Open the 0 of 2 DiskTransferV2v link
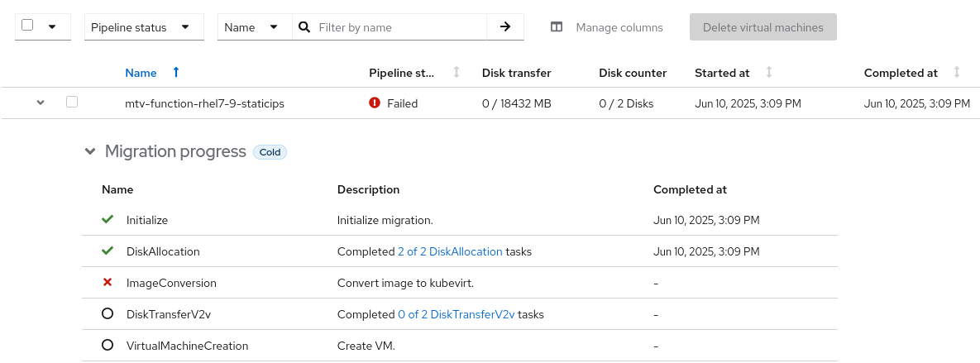The image size is (980, 363). (456, 314)
